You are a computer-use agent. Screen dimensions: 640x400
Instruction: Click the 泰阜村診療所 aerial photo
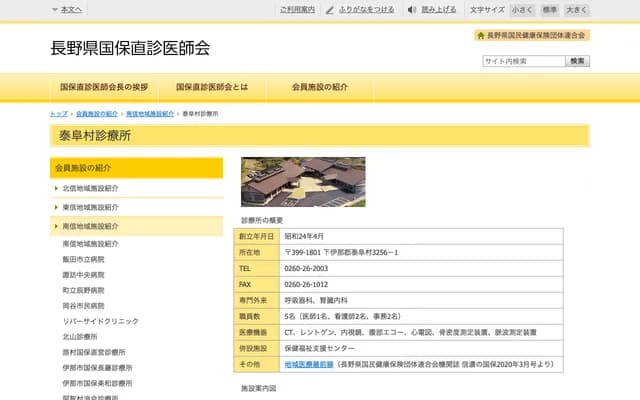(x=303, y=181)
